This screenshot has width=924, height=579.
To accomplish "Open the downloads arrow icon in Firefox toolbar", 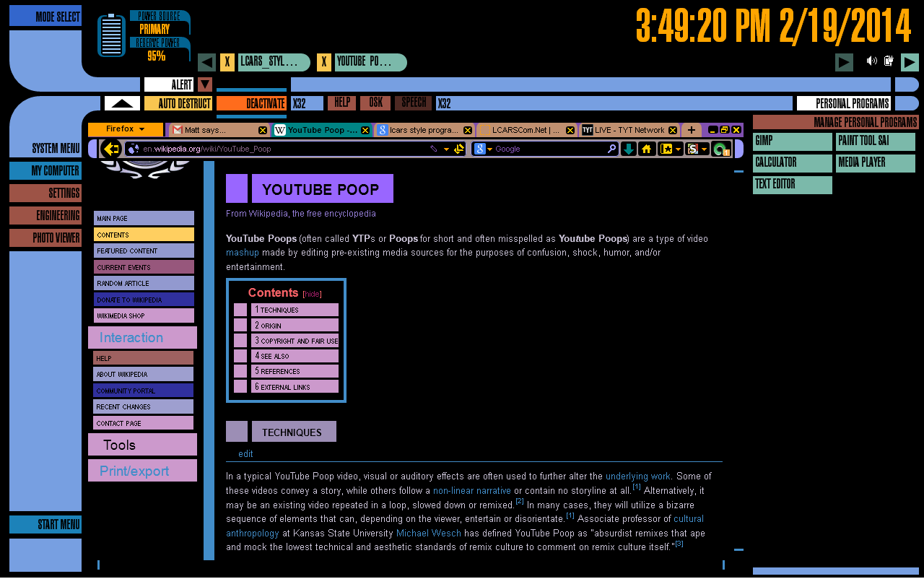I will [x=629, y=149].
